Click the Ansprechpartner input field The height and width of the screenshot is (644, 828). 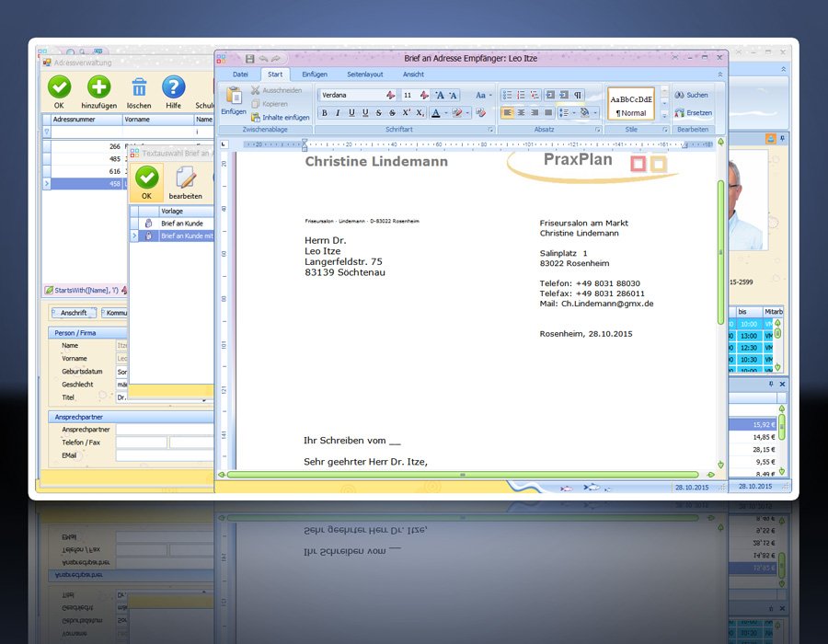coord(165,430)
